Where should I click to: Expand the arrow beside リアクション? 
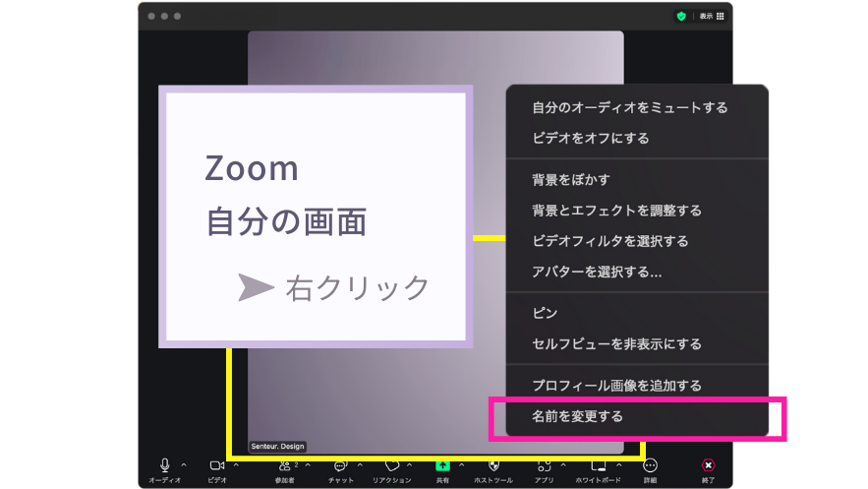pyautogui.click(x=410, y=464)
